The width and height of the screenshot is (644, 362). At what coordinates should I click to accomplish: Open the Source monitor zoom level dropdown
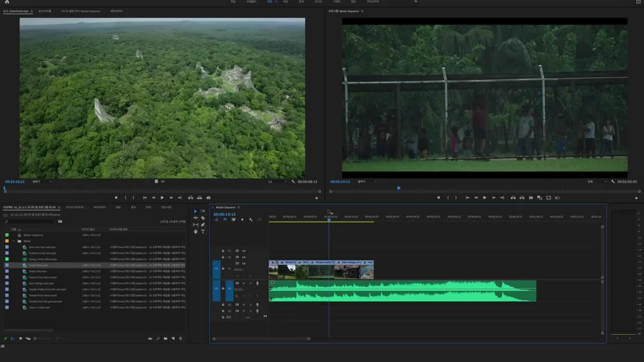tap(42, 182)
